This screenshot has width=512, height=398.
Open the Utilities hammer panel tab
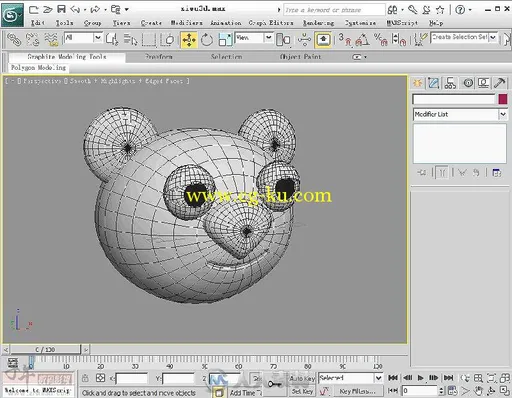500,83
